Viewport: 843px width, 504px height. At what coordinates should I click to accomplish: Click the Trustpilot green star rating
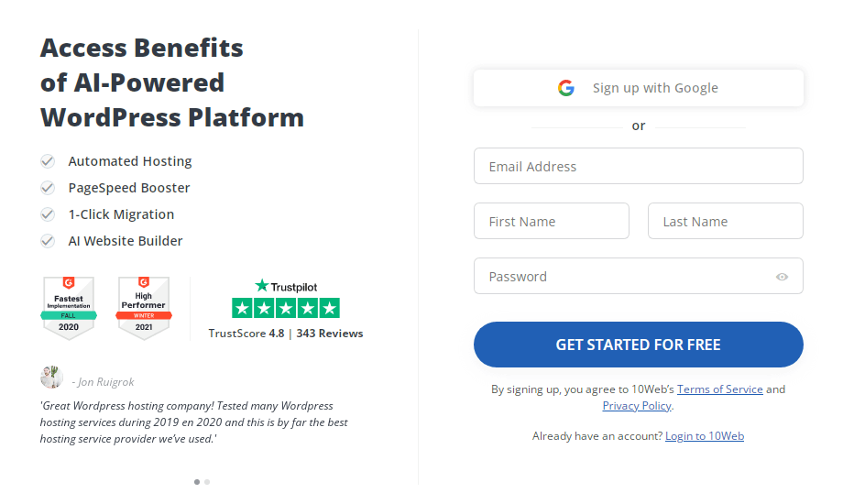pos(286,308)
